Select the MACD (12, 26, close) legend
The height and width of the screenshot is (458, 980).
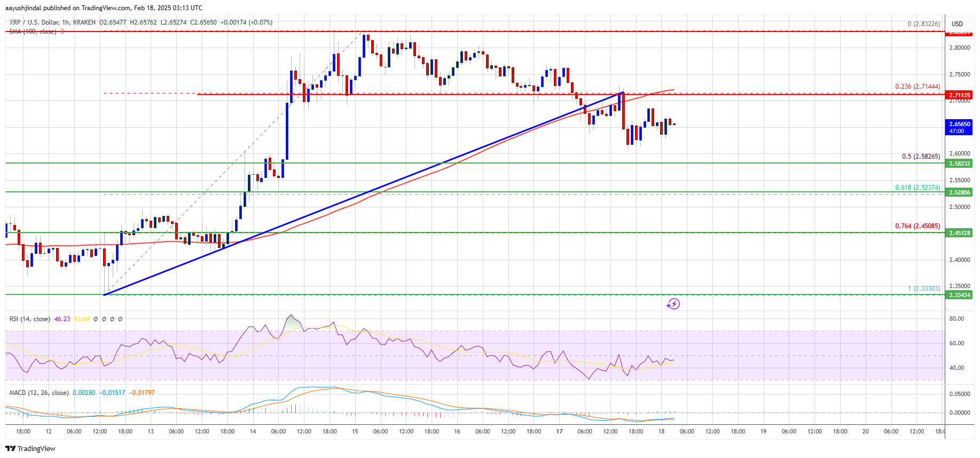point(39,393)
